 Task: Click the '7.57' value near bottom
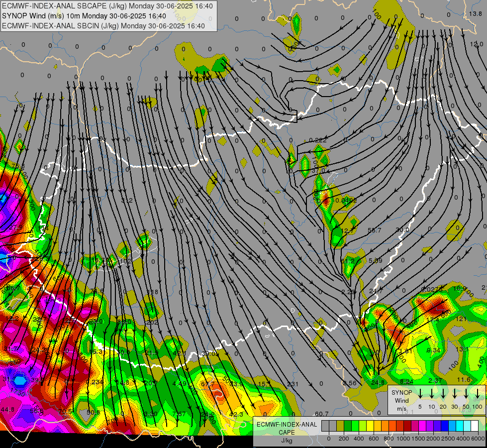tap(179, 414)
